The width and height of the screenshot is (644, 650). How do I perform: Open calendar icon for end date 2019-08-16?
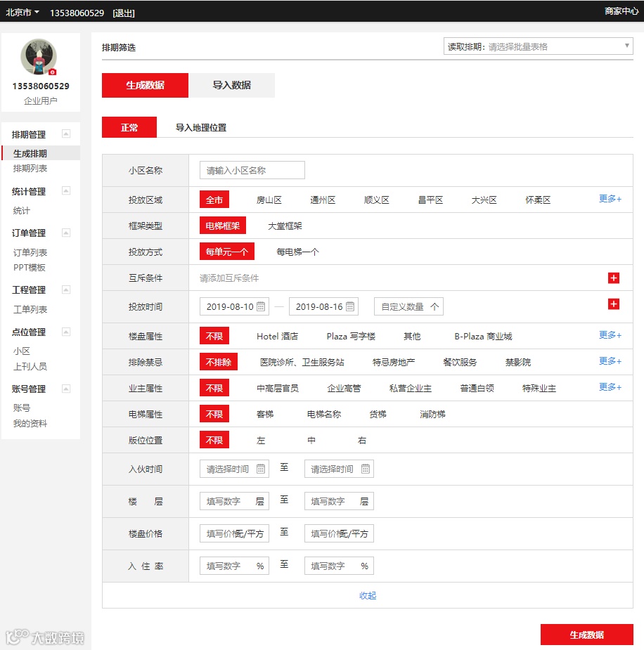click(350, 306)
